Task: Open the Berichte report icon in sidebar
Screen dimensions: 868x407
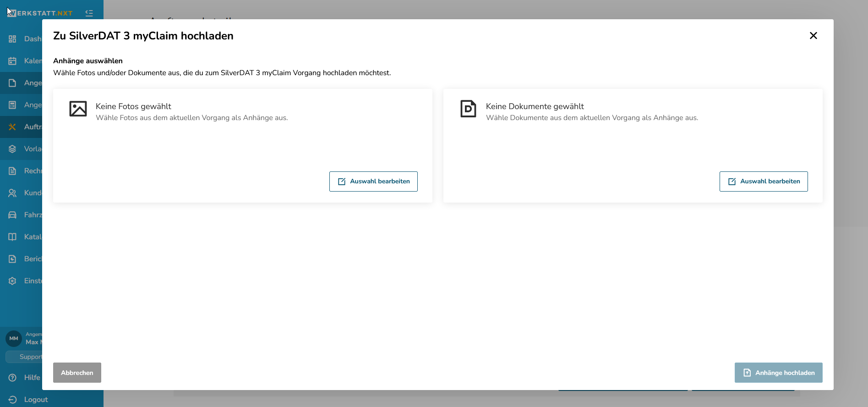Action: coord(12,259)
